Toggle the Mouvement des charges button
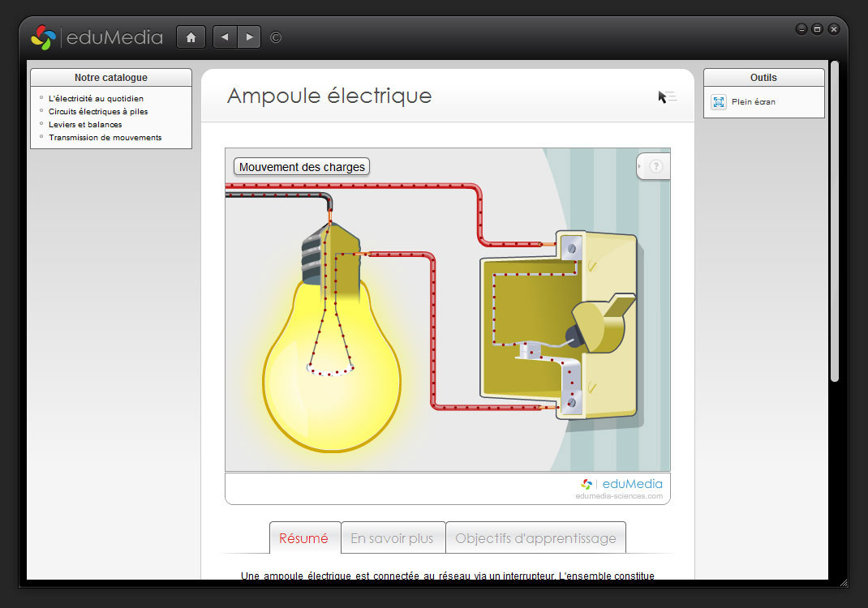 coord(302,167)
